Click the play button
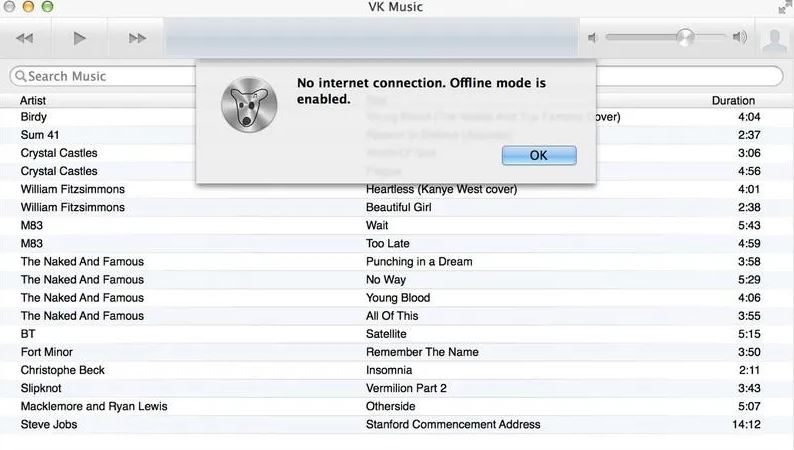 (79, 38)
